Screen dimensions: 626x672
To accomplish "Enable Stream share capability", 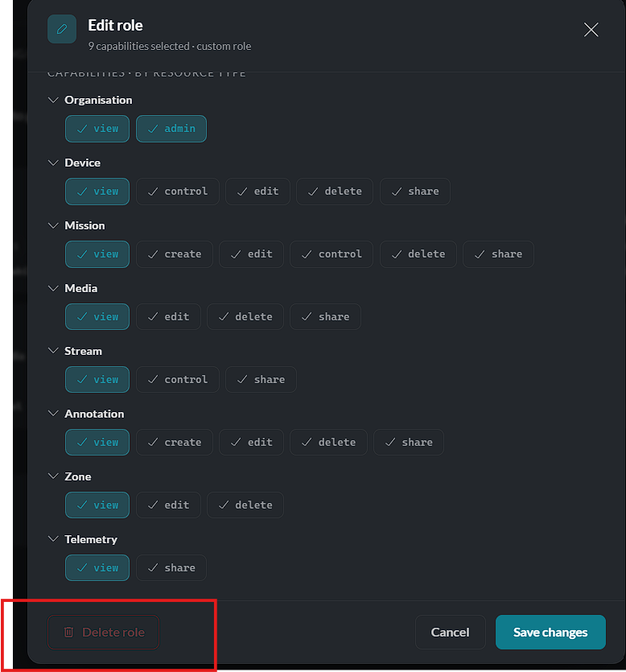I will pos(261,380).
